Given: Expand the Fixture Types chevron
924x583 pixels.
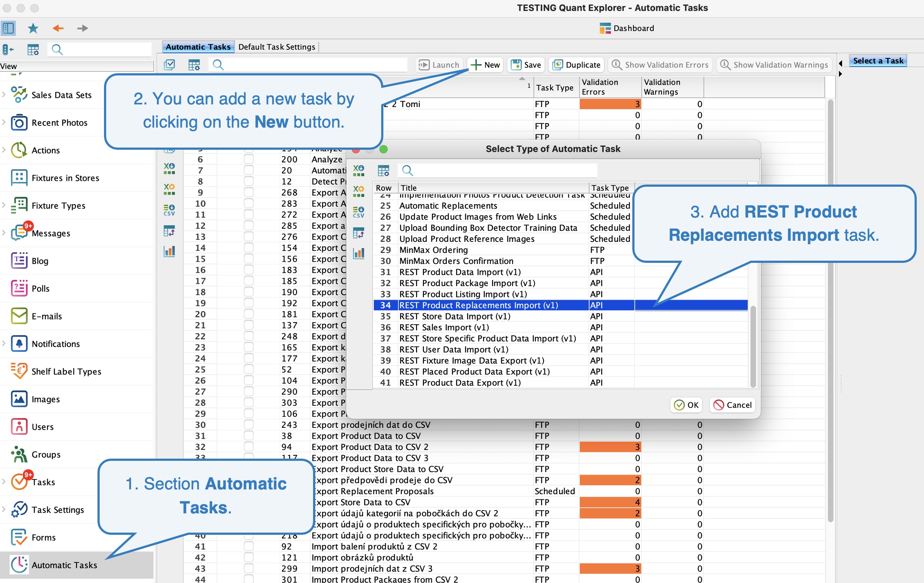Looking at the screenshot, I should [x=4, y=205].
